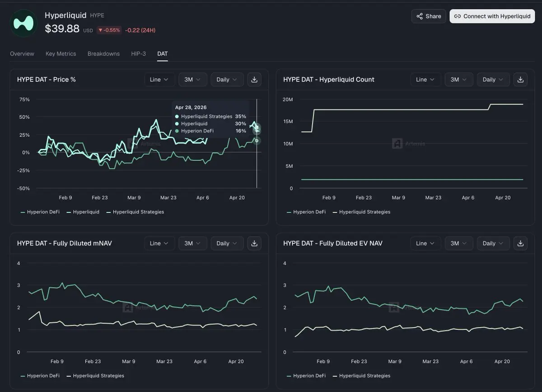Download the Fully Diluted EV NAV chart
This screenshot has height=392, width=542.
520,243
